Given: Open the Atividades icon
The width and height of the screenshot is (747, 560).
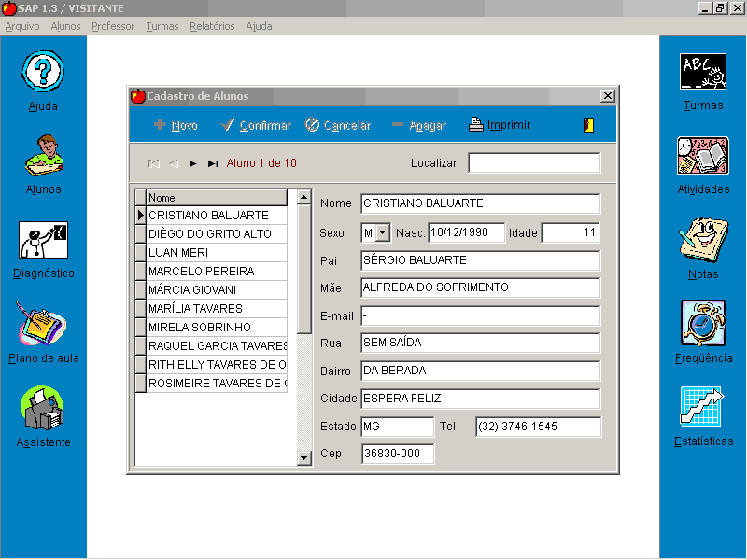Looking at the screenshot, I should point(702,156).
